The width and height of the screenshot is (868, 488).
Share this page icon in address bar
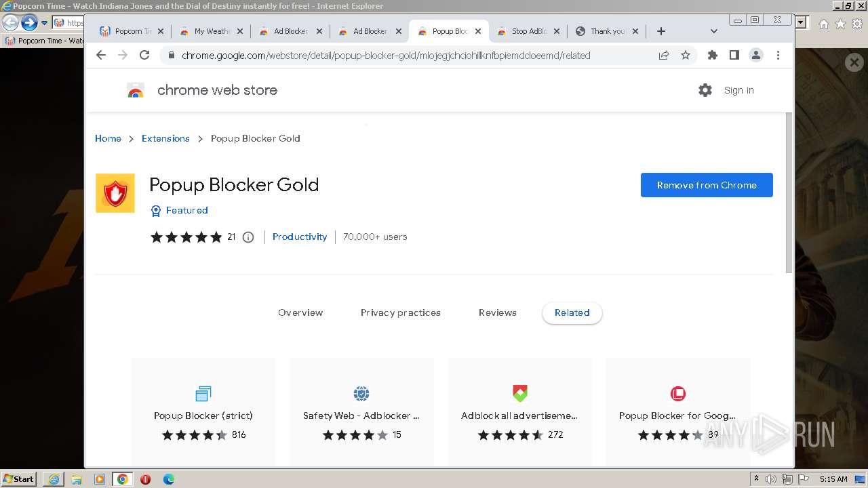tap(664, 56)
